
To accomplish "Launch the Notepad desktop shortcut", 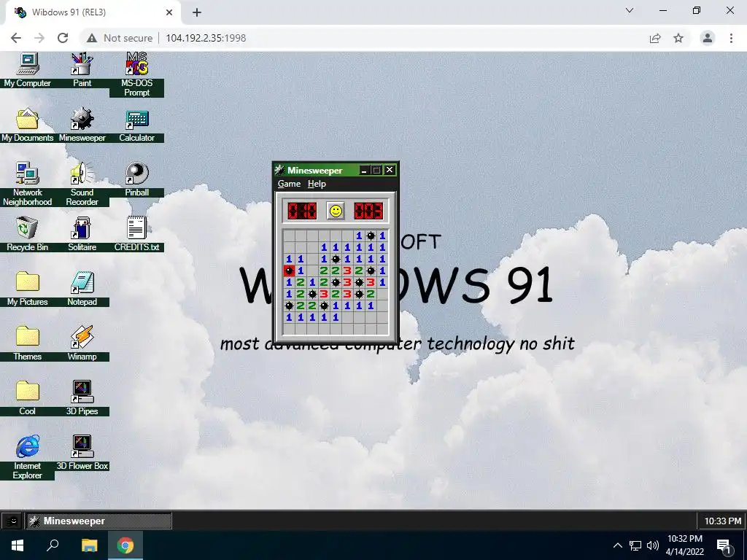I will pos(82,289).
